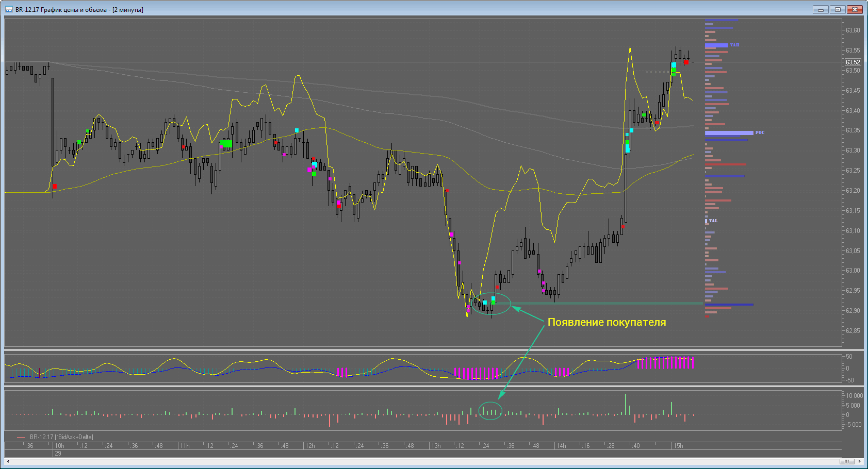Click the horizontal scrollbar right arrow
Viewport: 868px width, 469px height.
(x=859, y=461)
